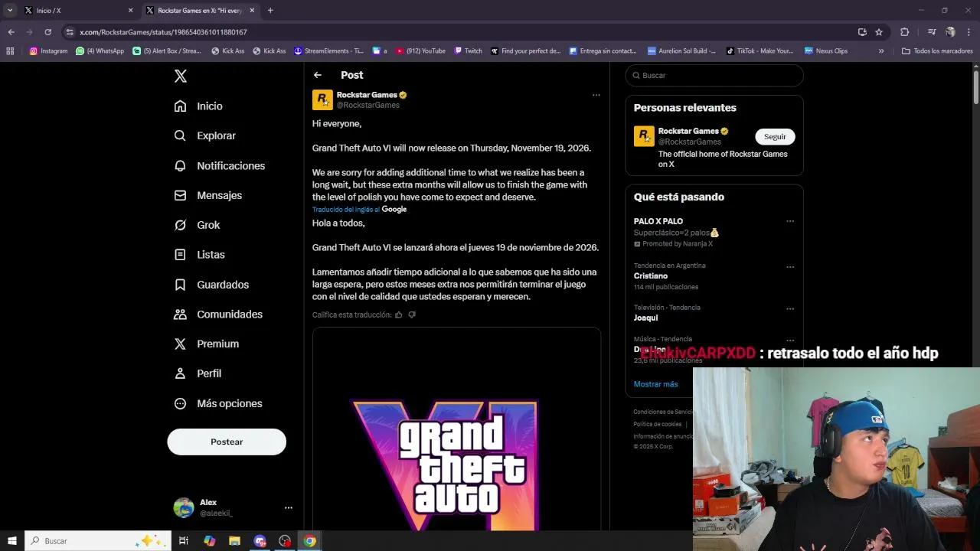This screenshot has width=980, height=551.
Task: Click the address bar URL
Action: [163, 32]
